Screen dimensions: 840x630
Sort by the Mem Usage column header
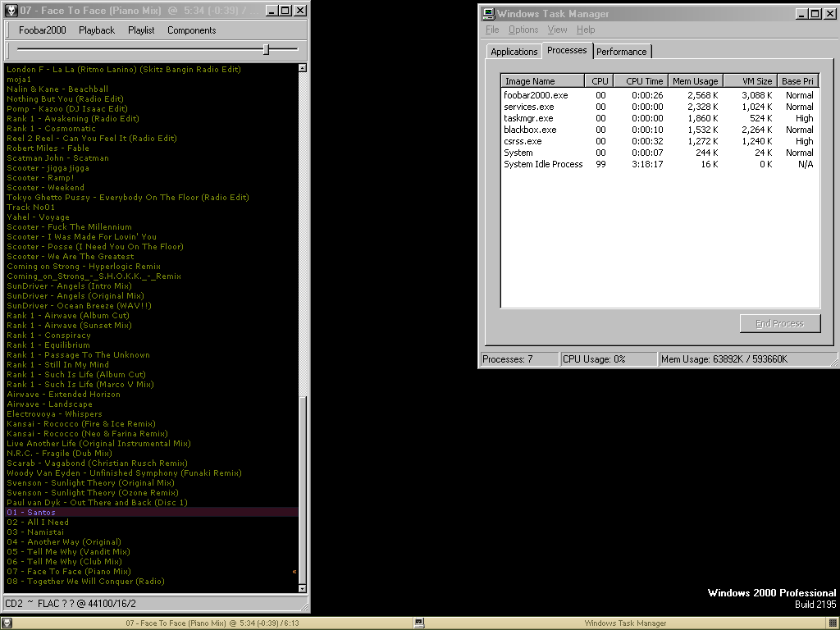(x=696, y=81)
